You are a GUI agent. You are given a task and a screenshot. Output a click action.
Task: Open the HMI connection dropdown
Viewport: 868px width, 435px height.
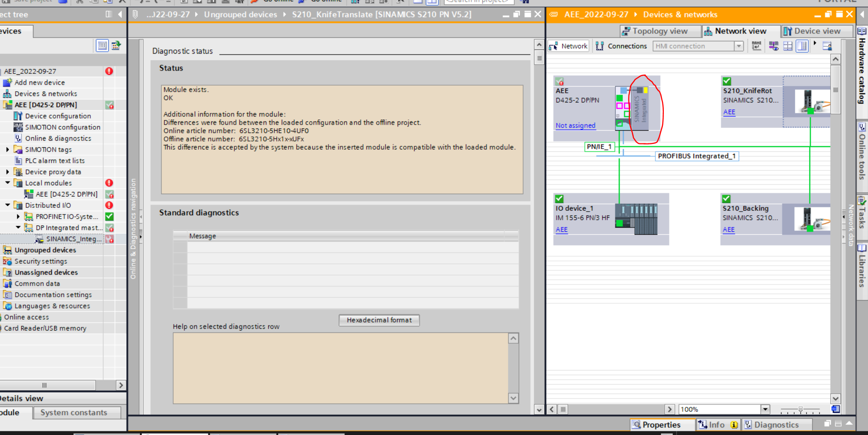739,46
